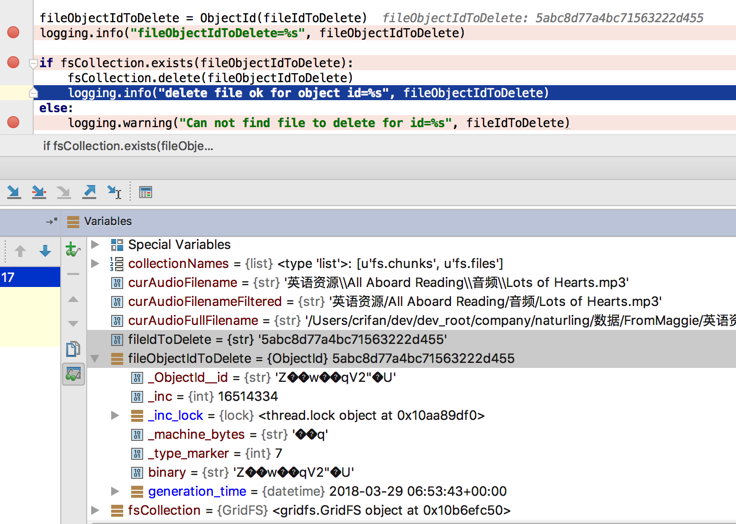Click the greyed Force Step Into icon
Screen dimensions: 736x524
(64, 192)
